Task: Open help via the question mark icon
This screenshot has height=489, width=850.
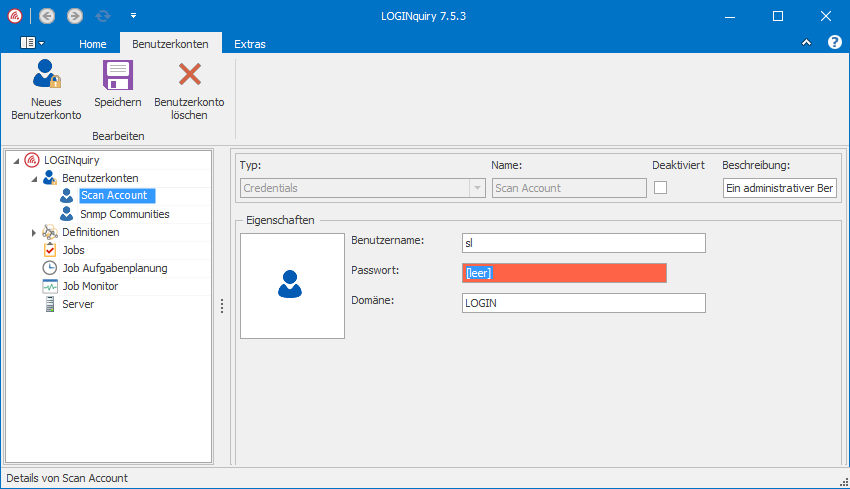Action: click(835, 42)
